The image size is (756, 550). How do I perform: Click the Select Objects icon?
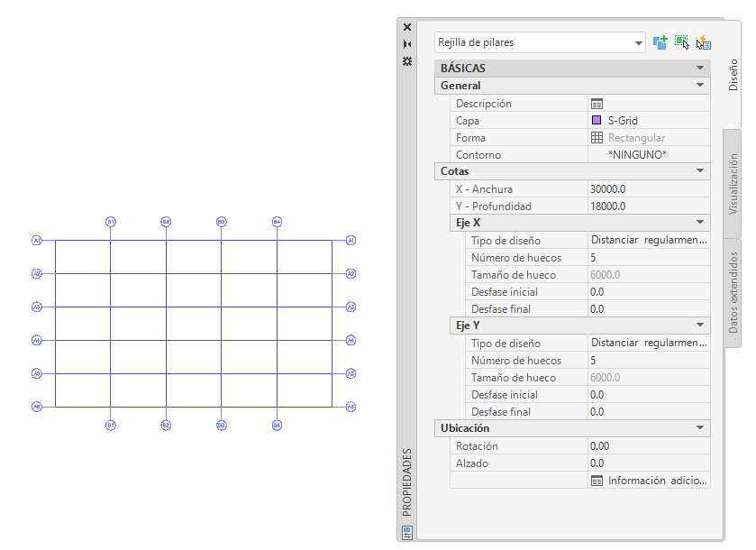point(682,41)
